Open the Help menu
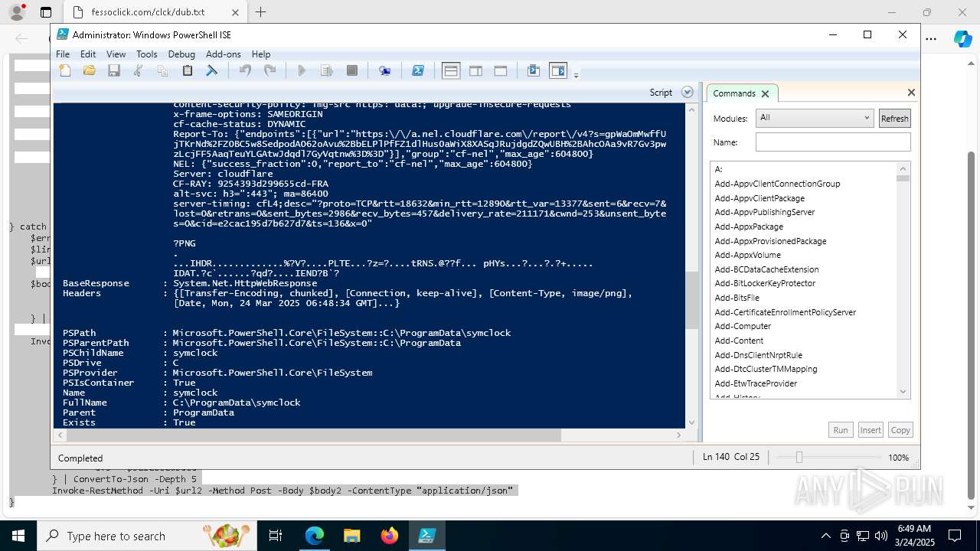 [x=261, y=54]
